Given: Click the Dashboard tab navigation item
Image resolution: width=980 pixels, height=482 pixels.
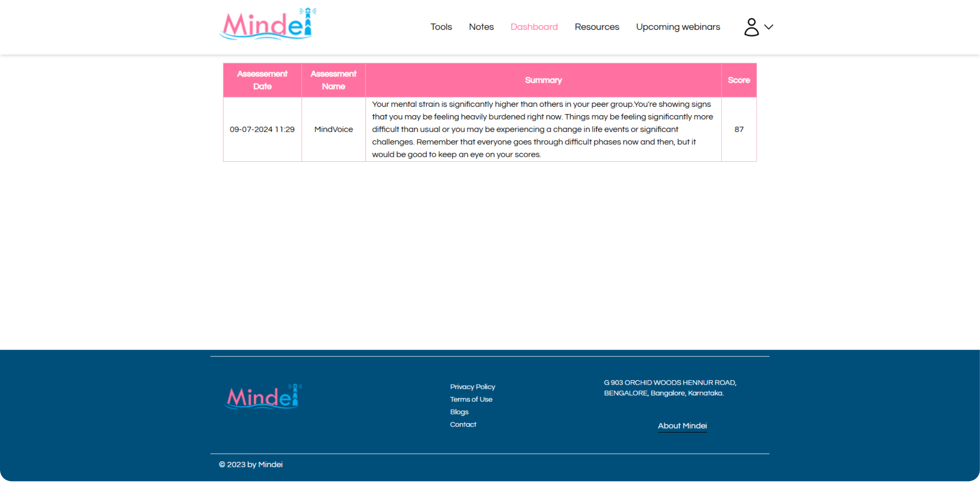Looking at the screenshot, I should (534, 27).
